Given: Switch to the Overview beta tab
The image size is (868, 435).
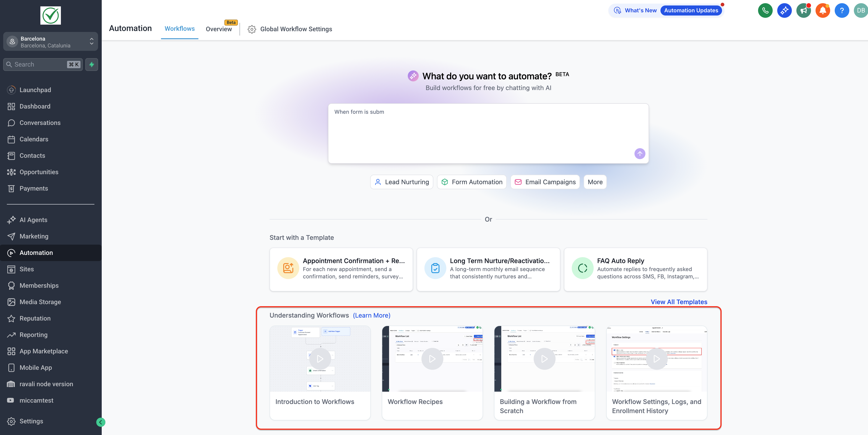Looking at the screenshot, I should [x=219, y=29].
